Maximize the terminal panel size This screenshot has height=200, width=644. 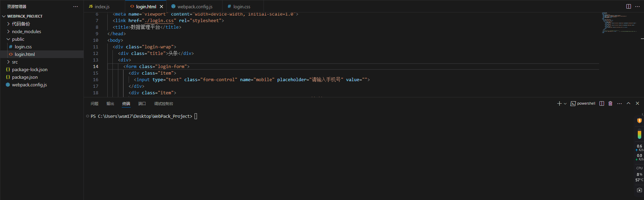[x=628, y=104]
